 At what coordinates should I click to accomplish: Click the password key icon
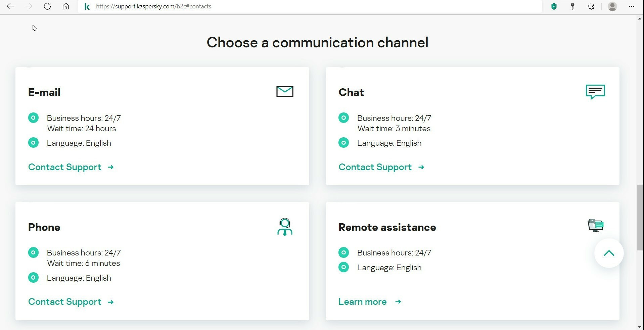tap(572, 6)
